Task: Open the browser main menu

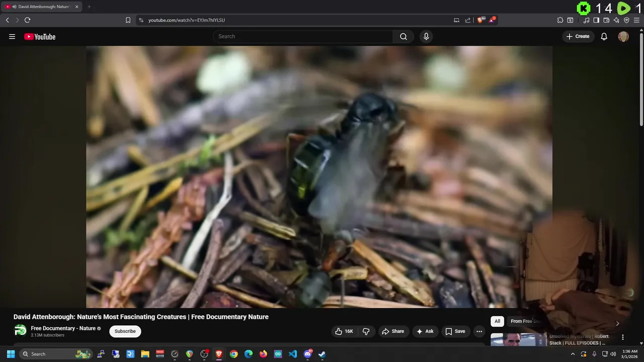Action: click(x=636, y=20)
